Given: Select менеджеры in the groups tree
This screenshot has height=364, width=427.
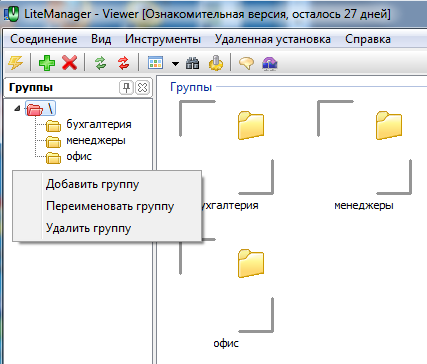Looking at the screenshot, I should pos(96,140).
